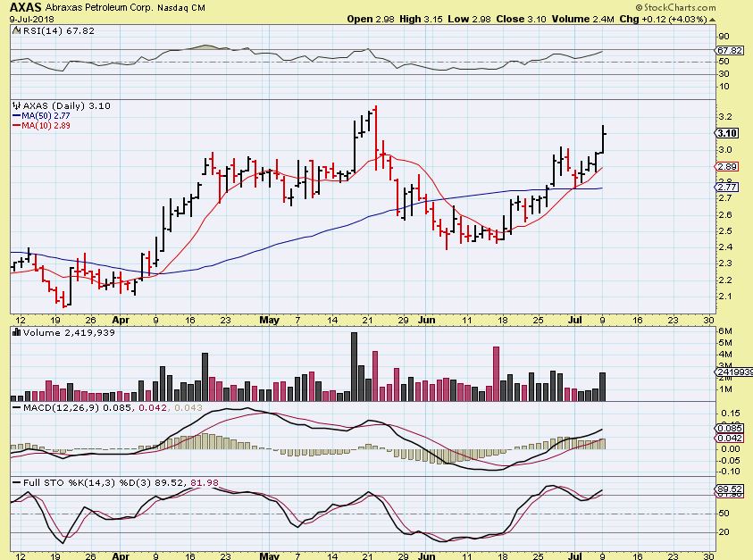
Task: Click the tallest black volume bar near May 21
Action: tap(354, 366)
